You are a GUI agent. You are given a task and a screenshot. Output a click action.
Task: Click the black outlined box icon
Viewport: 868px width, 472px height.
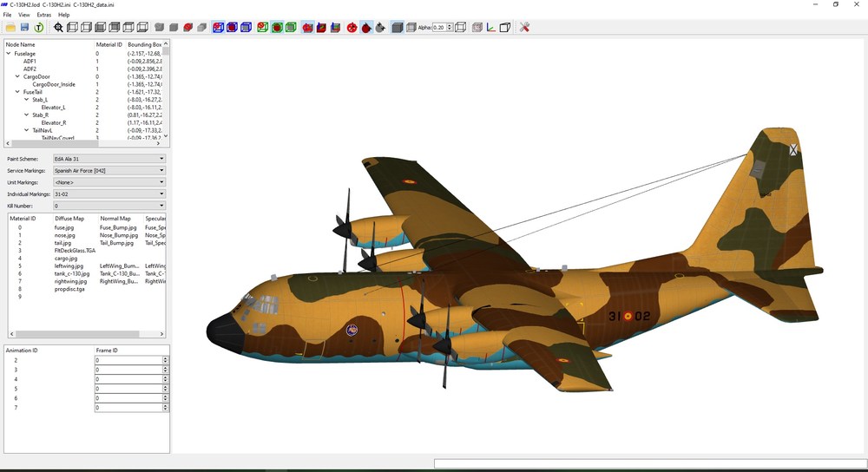tap(505, 27)
